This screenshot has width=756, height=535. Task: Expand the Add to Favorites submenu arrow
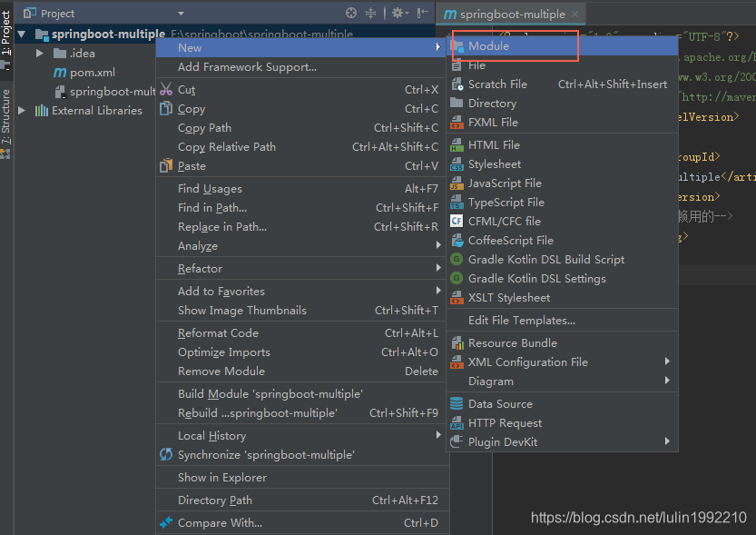(x=438, y=291)
